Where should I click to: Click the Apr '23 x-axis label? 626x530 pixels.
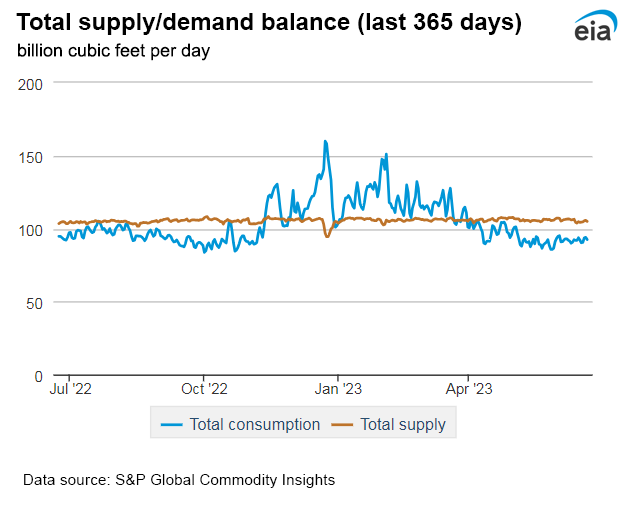(x=469, y=389)
